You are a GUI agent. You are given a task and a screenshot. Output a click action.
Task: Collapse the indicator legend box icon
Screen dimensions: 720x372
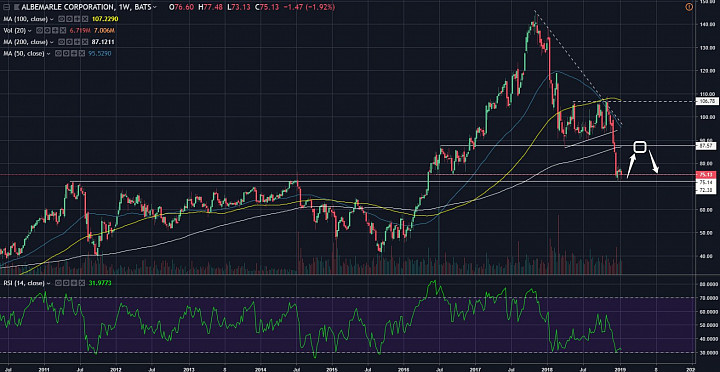(x=6, y=7)
